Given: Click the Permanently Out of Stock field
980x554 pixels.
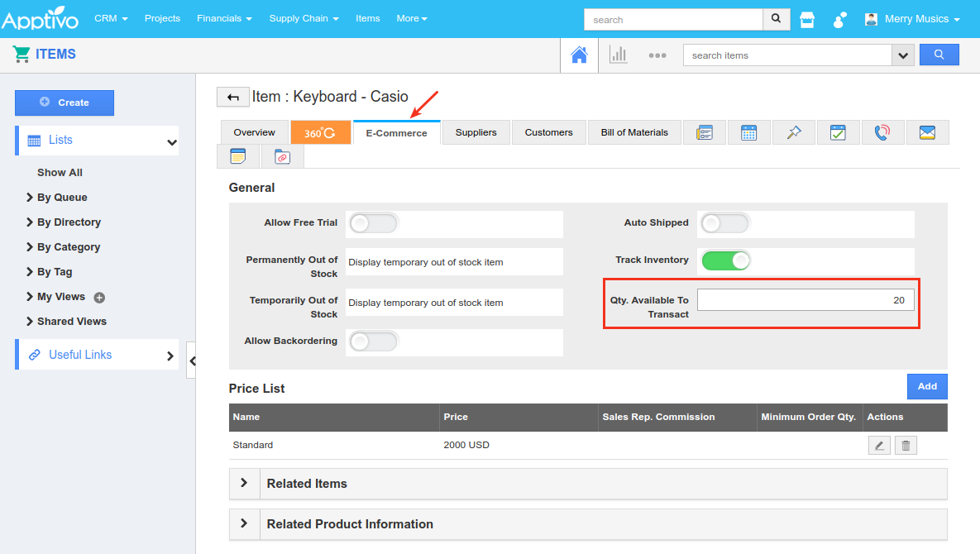Looking at the screenshot, I should coord(454,262).
